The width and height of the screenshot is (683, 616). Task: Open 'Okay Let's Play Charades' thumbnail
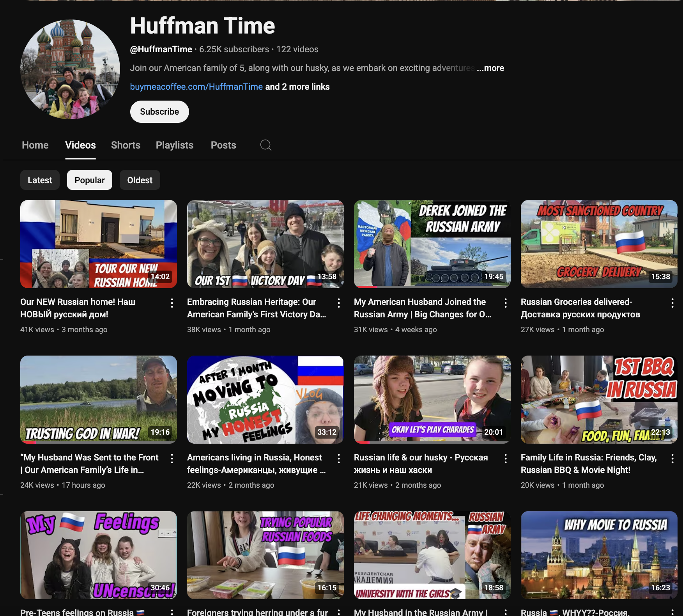click(x=432, y=400)
